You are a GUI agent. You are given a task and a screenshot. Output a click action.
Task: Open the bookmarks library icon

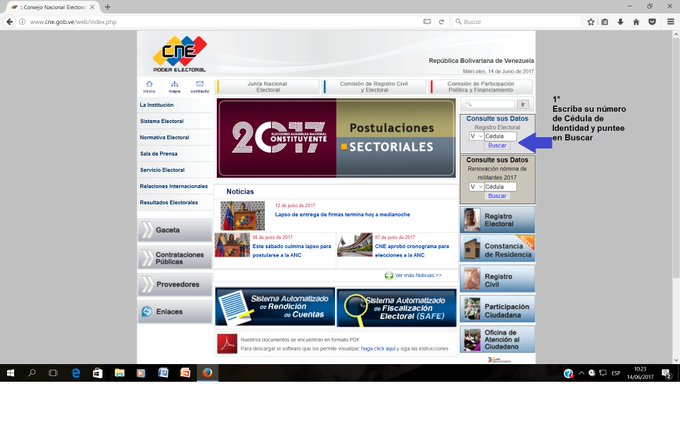[x=605, y=22]
